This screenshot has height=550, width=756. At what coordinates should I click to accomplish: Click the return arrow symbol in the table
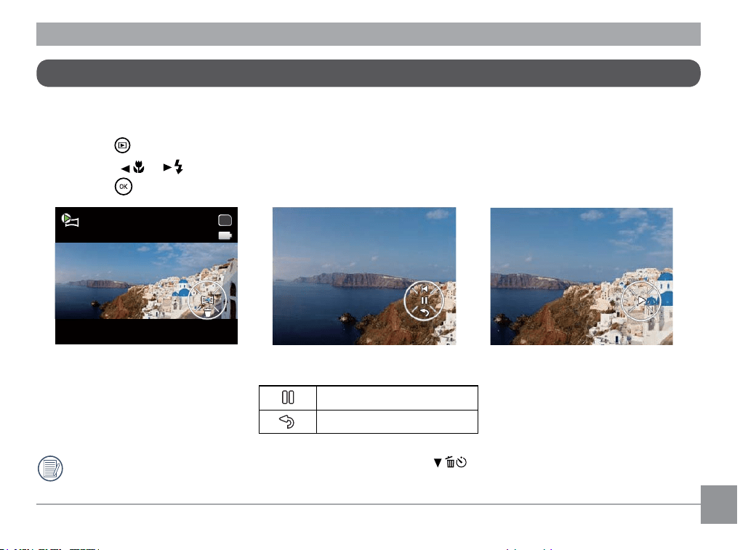287,422
